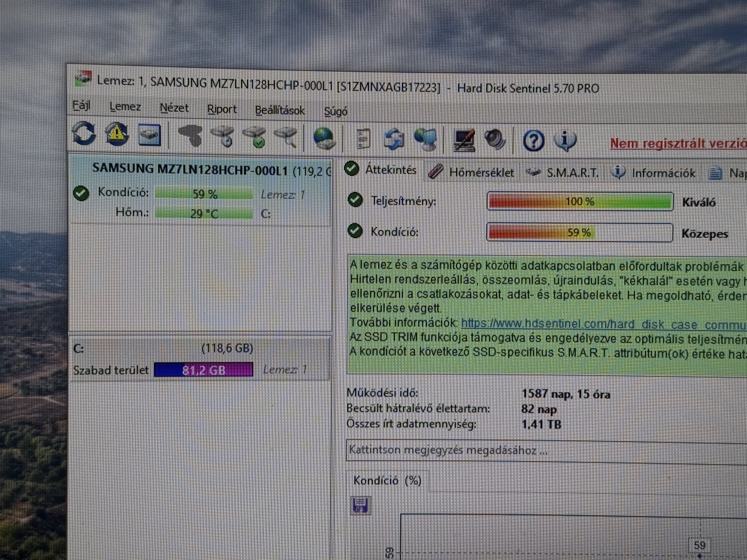This screenshot has height=560, width=747.
Task: Switch to the Információk tab
Action: (x=654, y=173)
